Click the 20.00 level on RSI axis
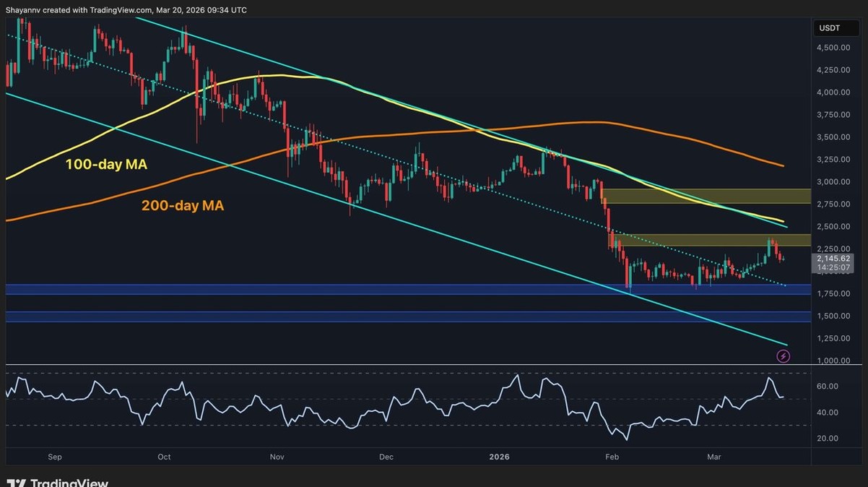Viewport: 868px width, 487px height. point(828,439)
